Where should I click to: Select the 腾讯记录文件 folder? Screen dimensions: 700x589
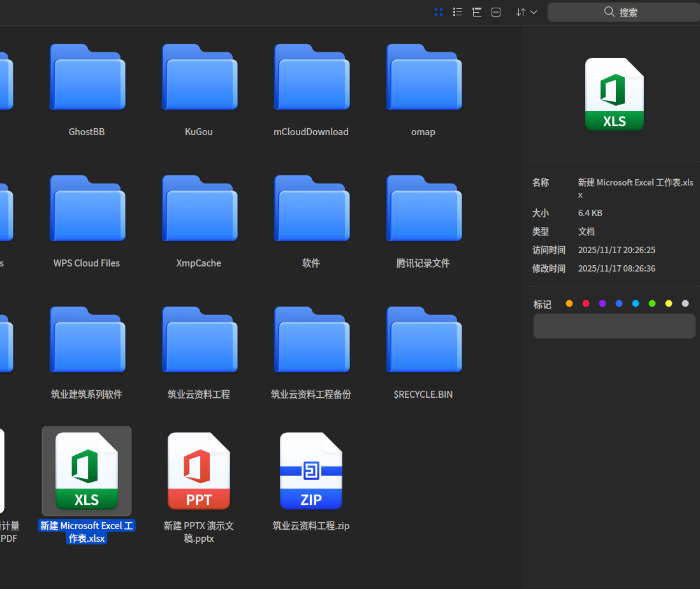coord(424,208)
